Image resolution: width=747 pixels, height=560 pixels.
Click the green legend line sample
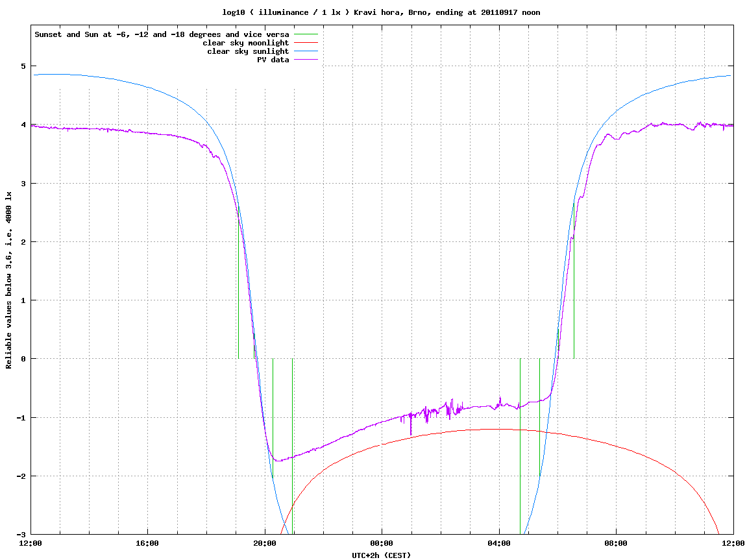[x=306, y=34]
